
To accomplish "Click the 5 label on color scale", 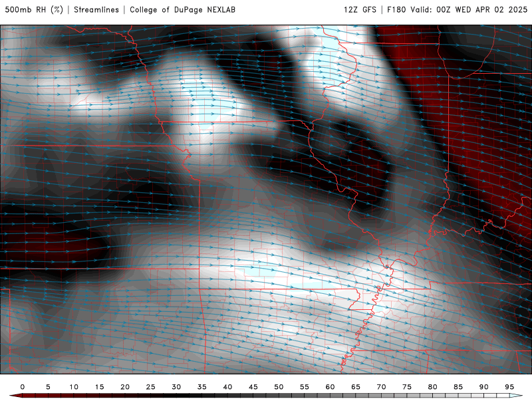I will tap(48, 387).
